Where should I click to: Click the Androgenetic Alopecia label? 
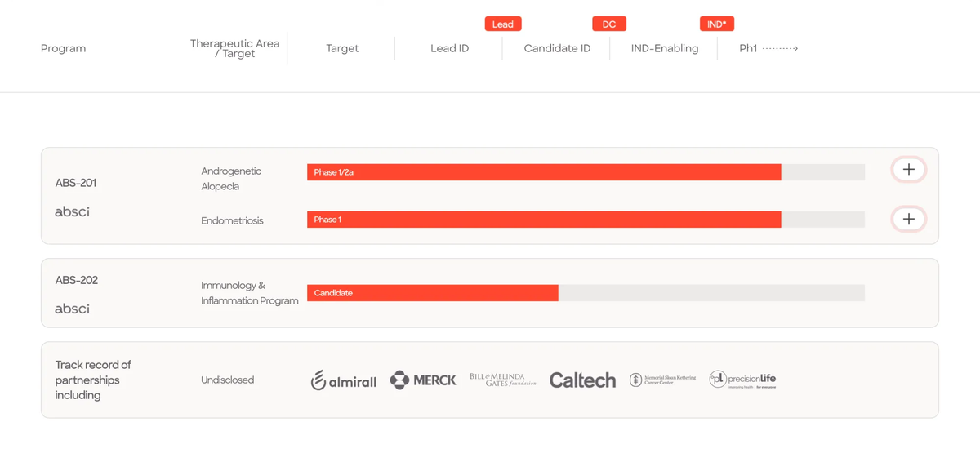231,179
